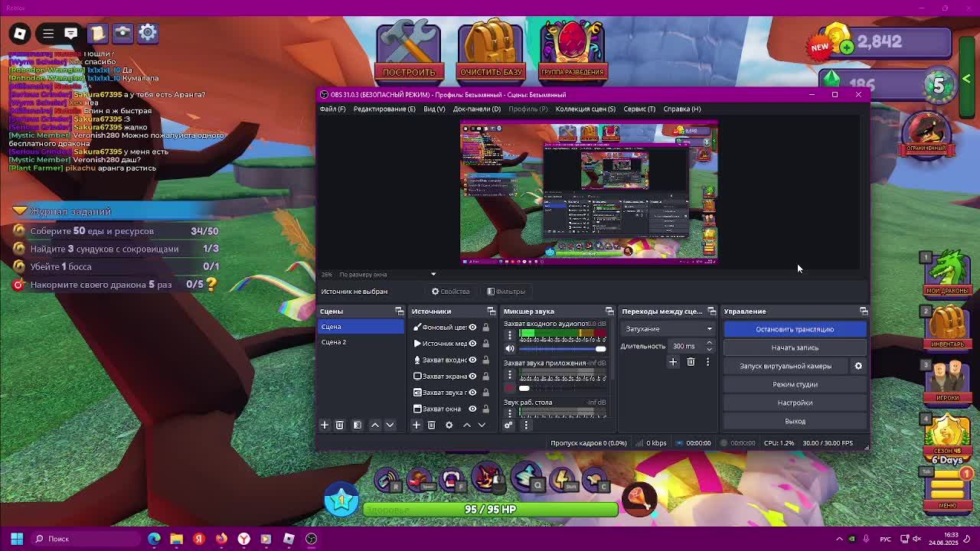
Task: Open Настройки in controls panel
Action: 795,403
